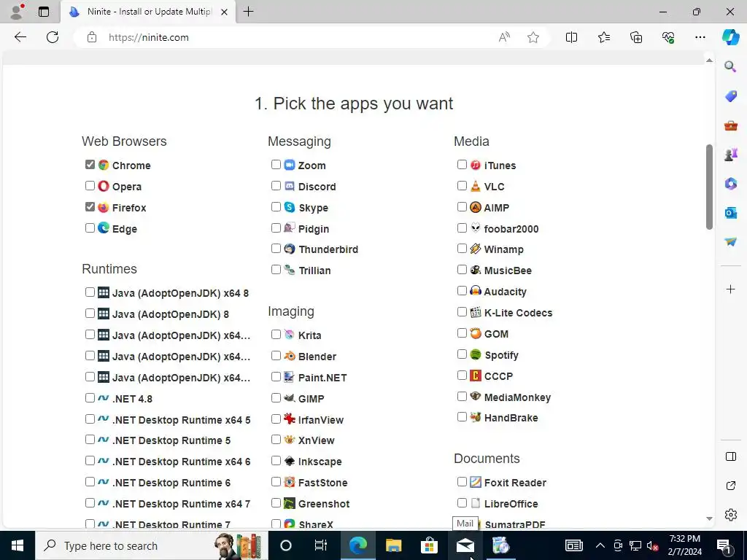Click the IrfanView app icon
747x560 pixels.
pyautogui.click(x=290, y=419)
